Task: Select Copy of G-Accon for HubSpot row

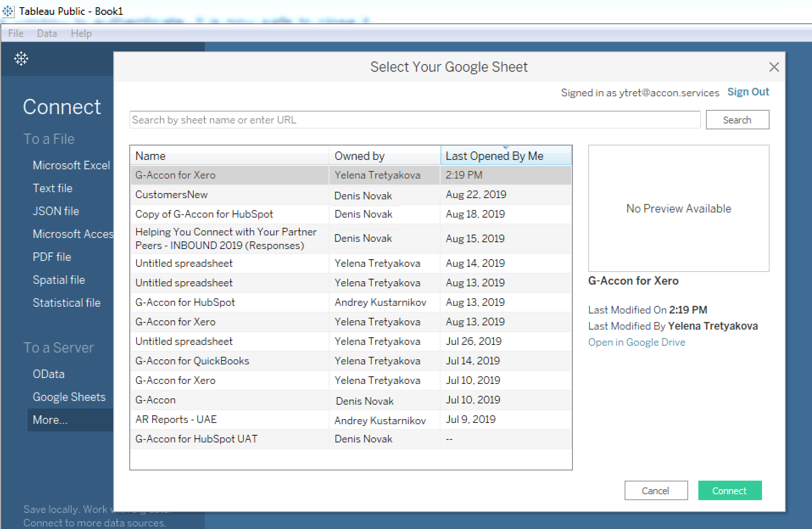Action: 351,214
